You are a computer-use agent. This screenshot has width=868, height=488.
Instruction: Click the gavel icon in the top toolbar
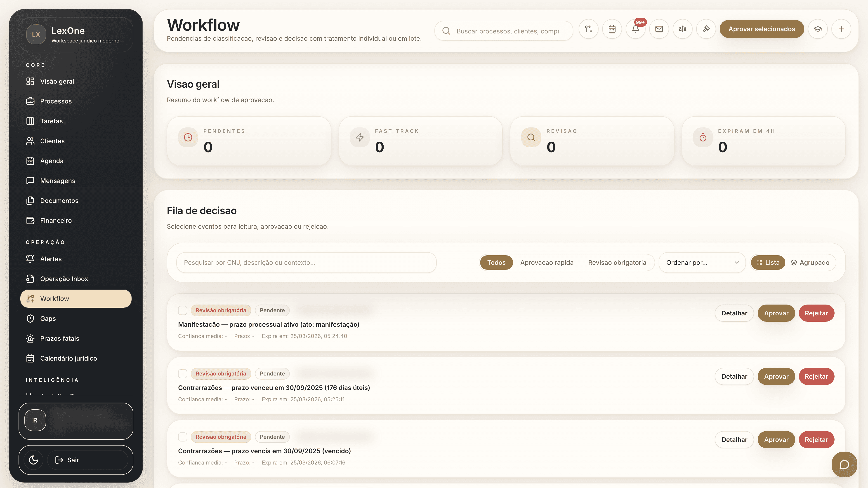pyautogui.click(x=706, y=29)
